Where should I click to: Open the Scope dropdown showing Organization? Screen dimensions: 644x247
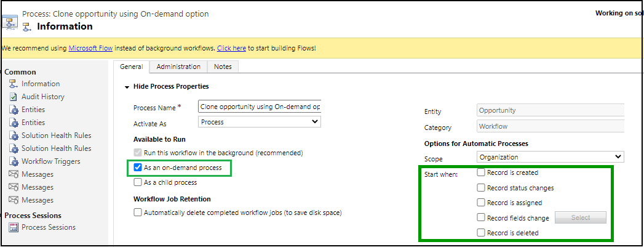[x=551, y=157]
